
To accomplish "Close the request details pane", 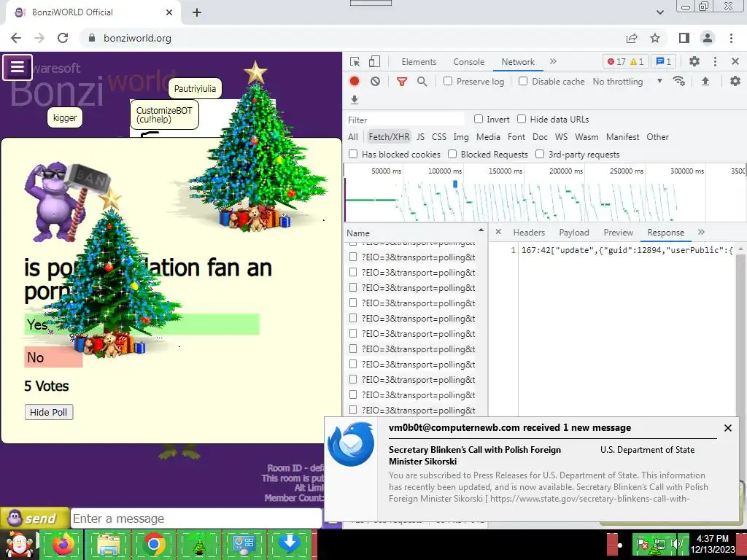I will pyautogui.click(x=498, y=232).
